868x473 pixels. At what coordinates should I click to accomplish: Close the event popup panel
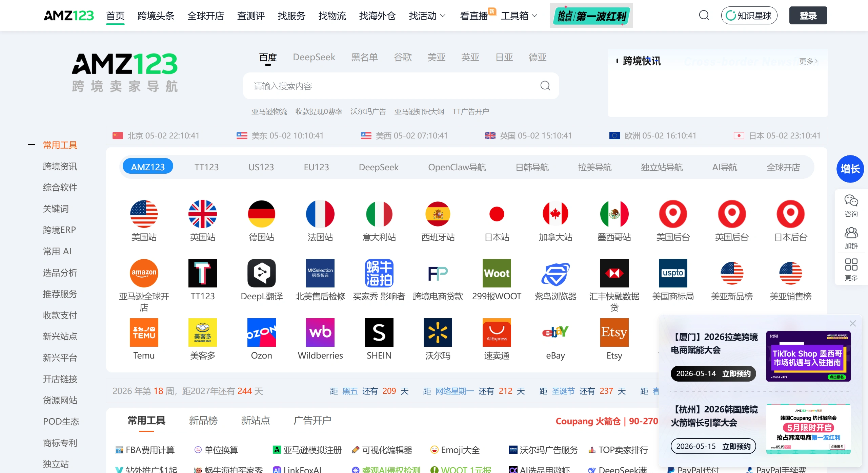[x=853, y=323]
